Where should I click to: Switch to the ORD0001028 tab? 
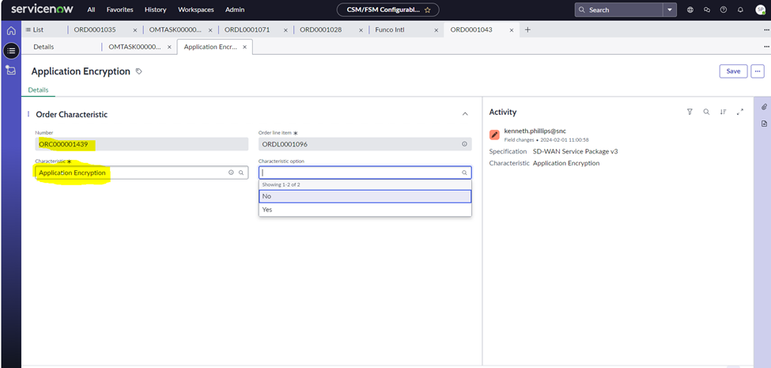321,30
